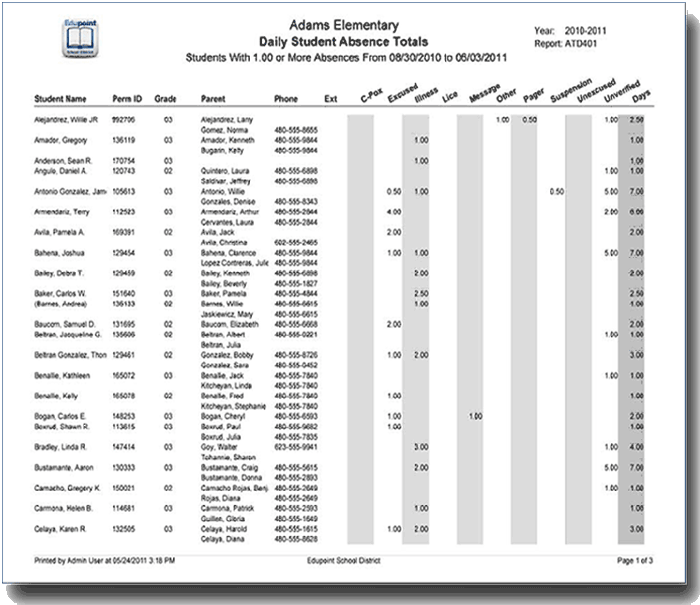The height and width of the screenshot is (605, 700).
Task: Click the 0.50 Suspension value for Antonio Gonzalez
Action: 557,192
